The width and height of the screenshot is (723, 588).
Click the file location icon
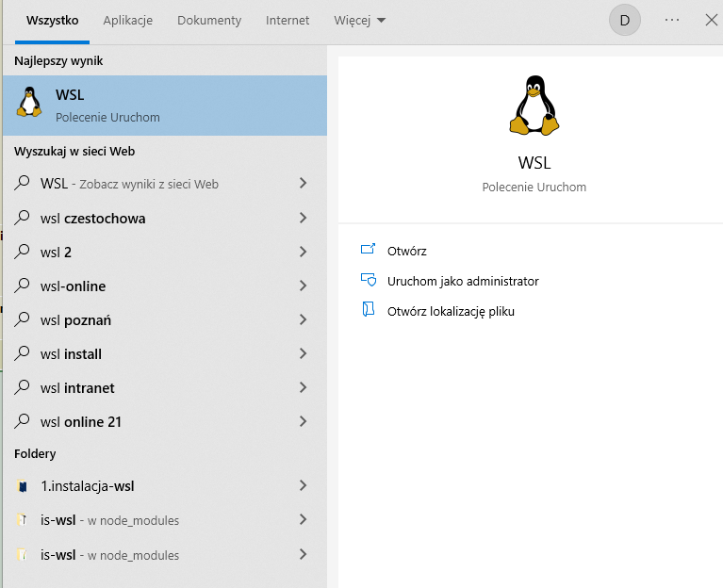(368, 310)
